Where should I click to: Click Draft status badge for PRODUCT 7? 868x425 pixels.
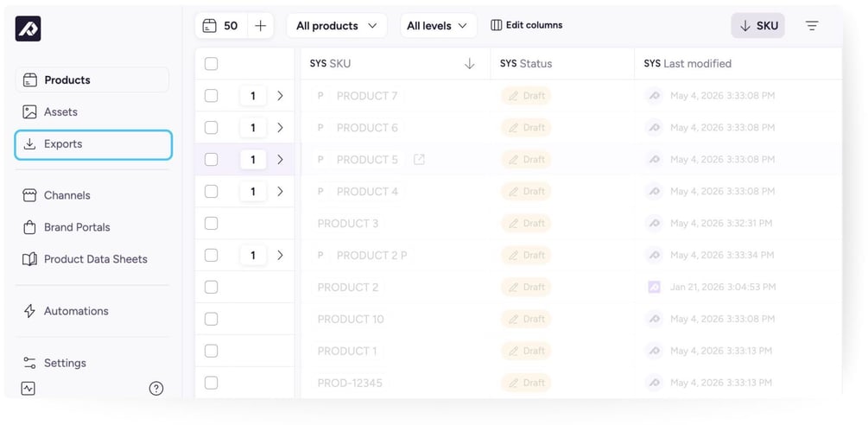527,96
